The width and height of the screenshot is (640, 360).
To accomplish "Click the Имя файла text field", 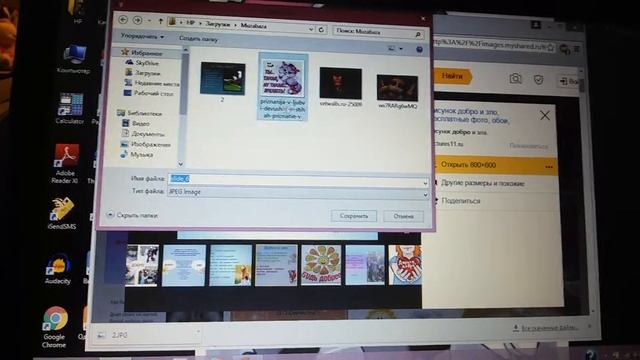I will click(295, 179).
